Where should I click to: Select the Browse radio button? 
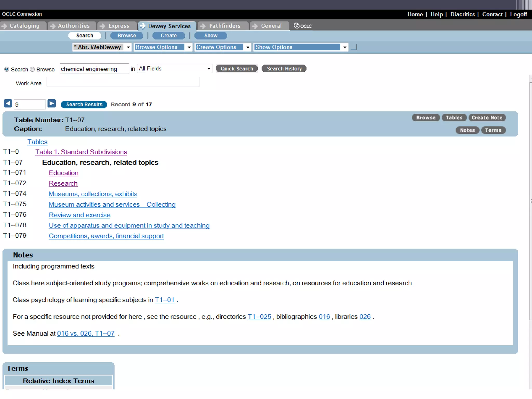(32, 69)
